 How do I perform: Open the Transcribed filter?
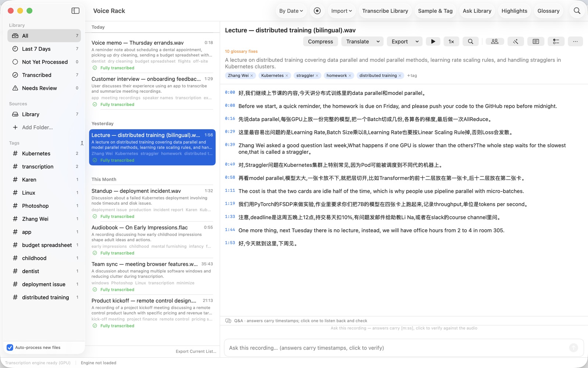click(x=44, y=75)
